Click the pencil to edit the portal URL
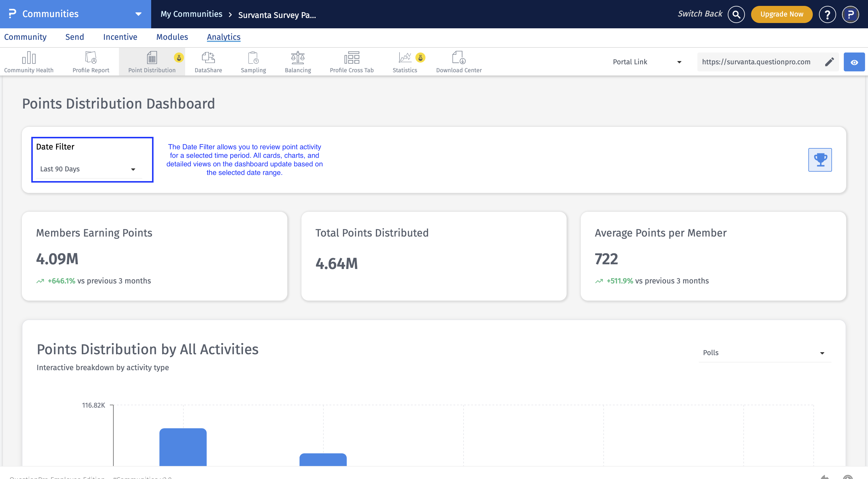868x479 pixels. (x=830, y=62)
